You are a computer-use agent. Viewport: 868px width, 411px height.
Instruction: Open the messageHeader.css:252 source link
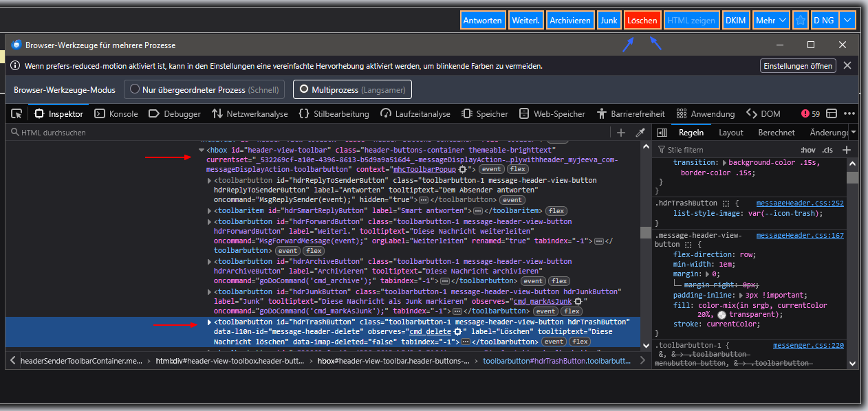[x=799, y=203]
